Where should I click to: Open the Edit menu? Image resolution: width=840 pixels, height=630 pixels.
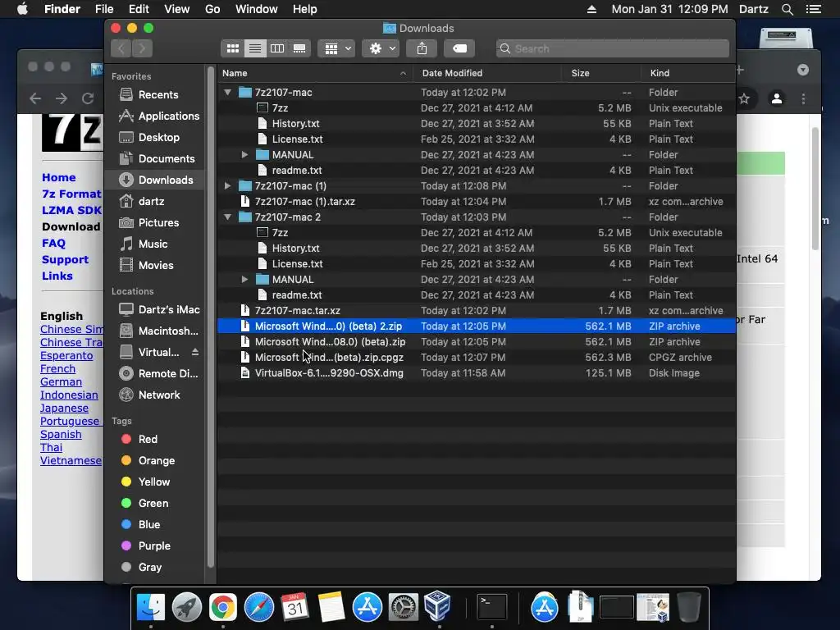pos(139,9)
